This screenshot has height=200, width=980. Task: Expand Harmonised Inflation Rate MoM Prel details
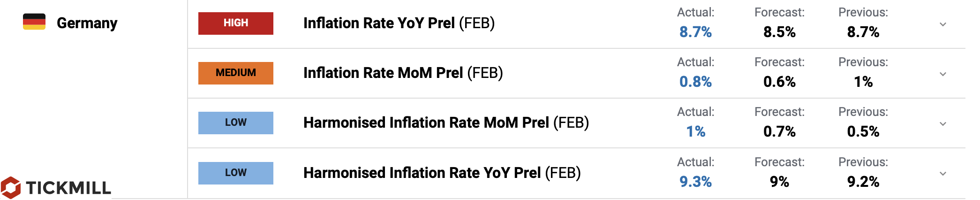[x=943, y=124]
